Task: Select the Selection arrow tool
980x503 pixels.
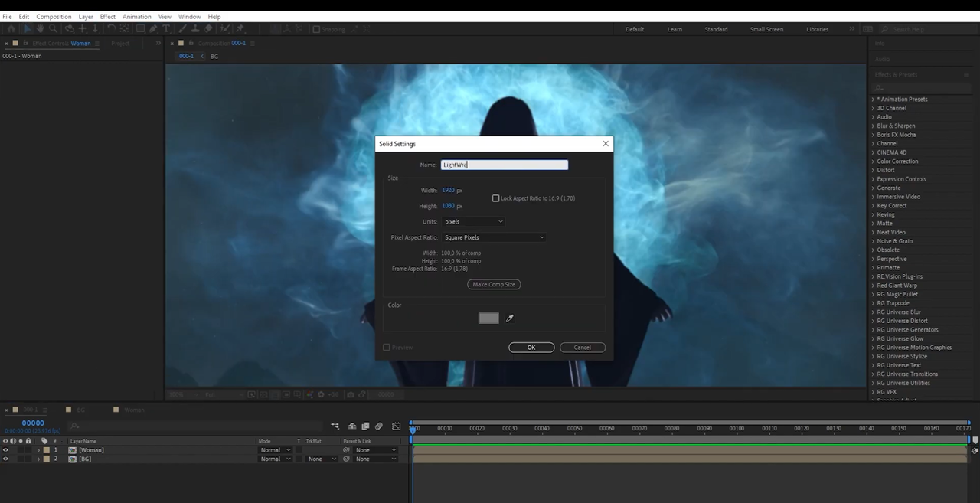Action: 28,29
